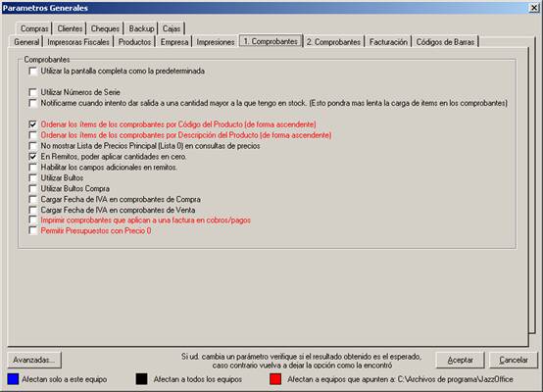The width and height of the screenshot is (543, 392).
Task: Check 'Permitir Presupuestos con Precio 0'
Action: pyautogui.click(x=33, y=230)
